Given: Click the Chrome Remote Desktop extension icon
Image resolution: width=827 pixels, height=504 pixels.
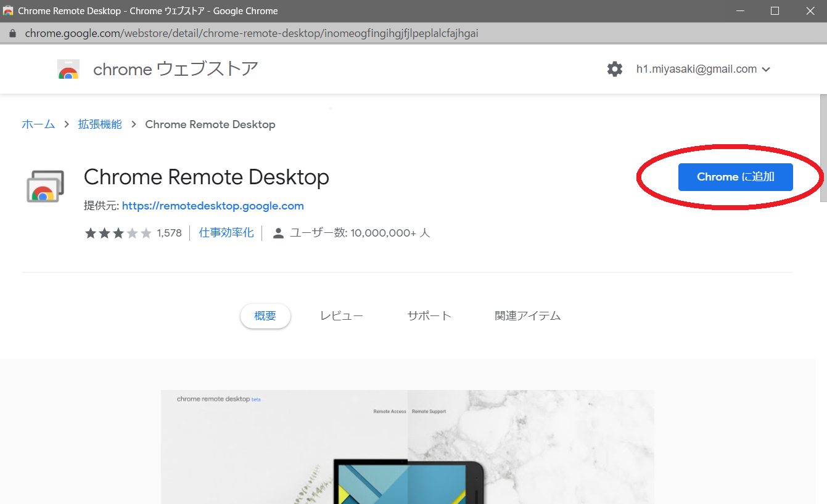Looking at the screenshot, I should 45,187.
